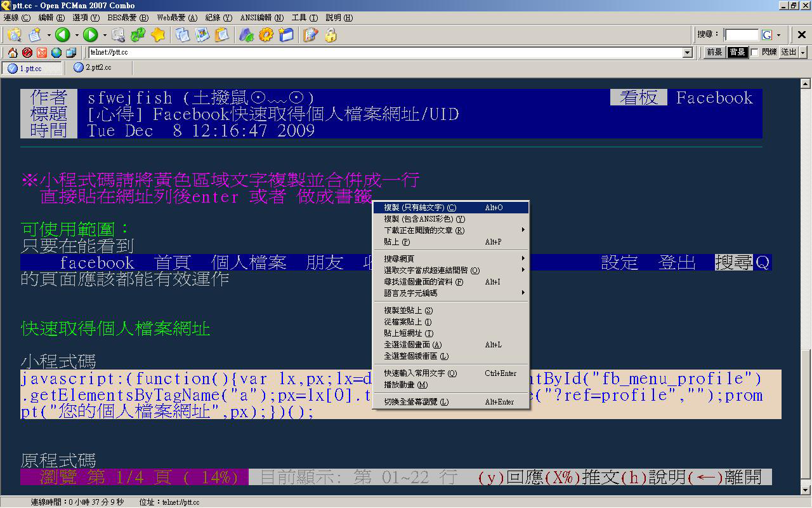
Task: Click the greyed-out monitor connection icon
Action: 118,35
